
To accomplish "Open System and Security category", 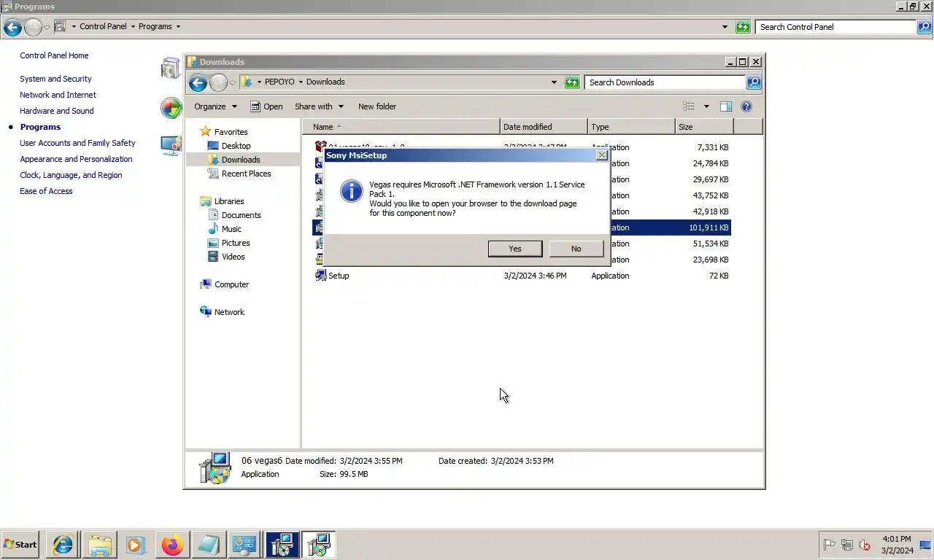I will pyautogui.click(x=55, y=79).
